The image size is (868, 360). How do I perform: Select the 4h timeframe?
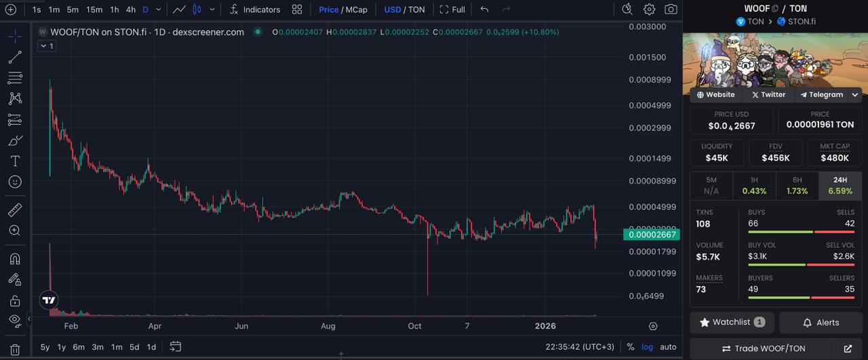pos(131,9)
